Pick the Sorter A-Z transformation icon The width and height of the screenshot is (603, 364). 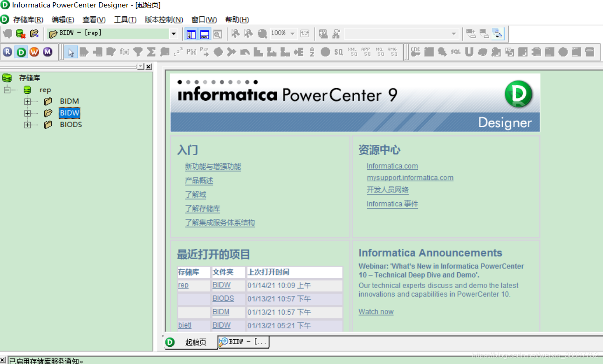point(312,52)
